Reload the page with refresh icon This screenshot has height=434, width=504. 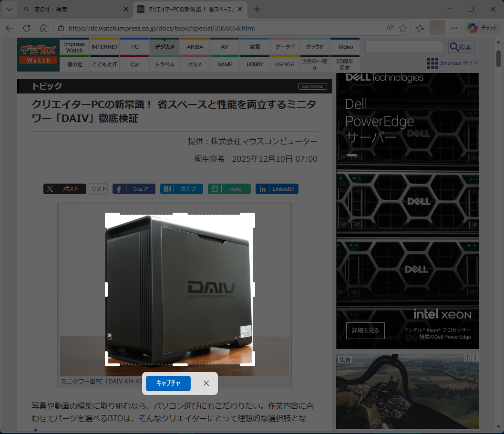click(27, 28)
